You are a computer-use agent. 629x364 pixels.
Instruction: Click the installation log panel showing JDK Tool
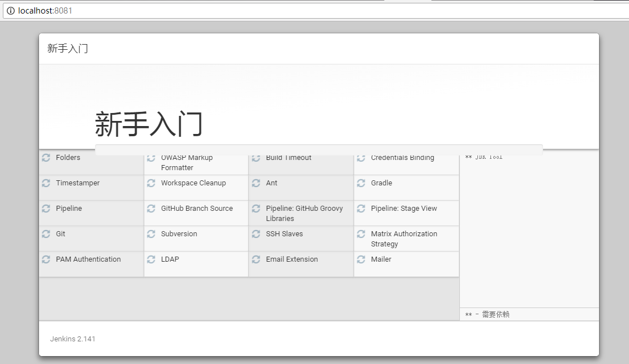click(529, 226)
